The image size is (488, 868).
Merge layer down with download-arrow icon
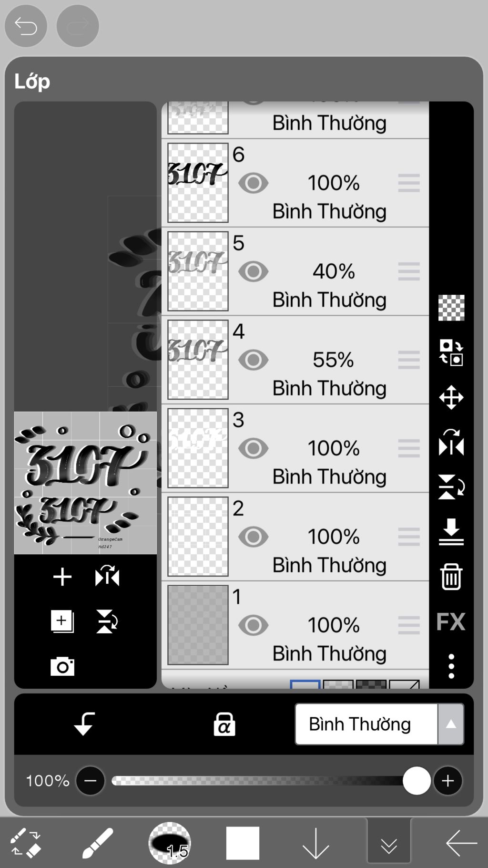click(451, 532)
